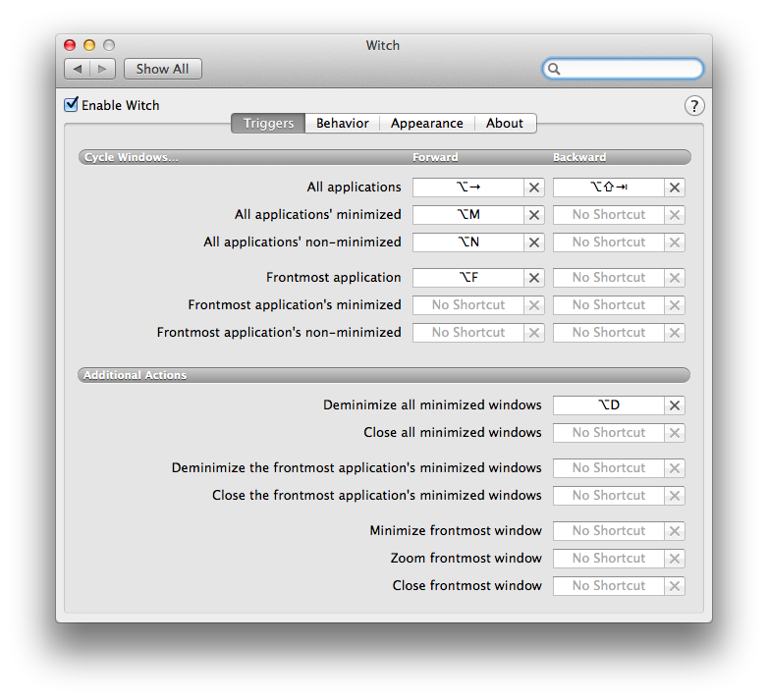Click the Witch window title
The width and height of the screenshot is (768, 700).
click(383, 45)
